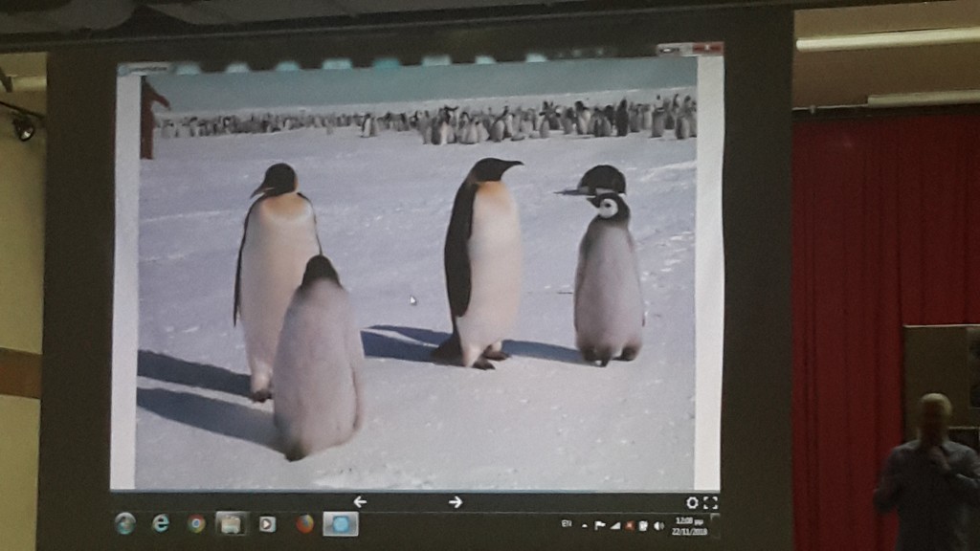Launch Internet Explorer from the taskbar
Screen dimensions: 980x551
(161, 523)
